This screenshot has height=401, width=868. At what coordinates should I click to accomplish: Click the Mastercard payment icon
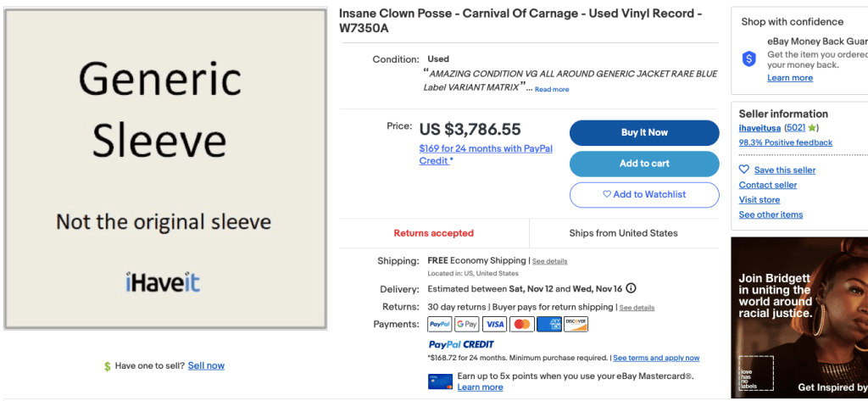click(x=522, y=324)
